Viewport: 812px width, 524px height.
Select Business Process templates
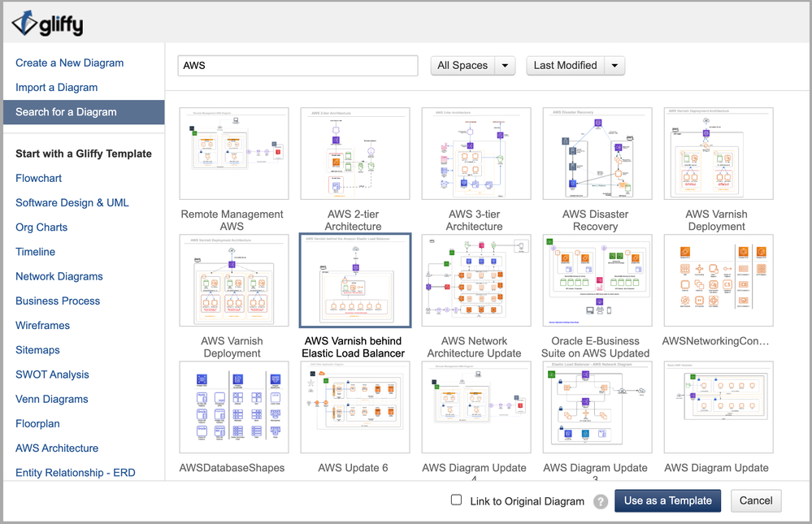[x=58, y=301]
